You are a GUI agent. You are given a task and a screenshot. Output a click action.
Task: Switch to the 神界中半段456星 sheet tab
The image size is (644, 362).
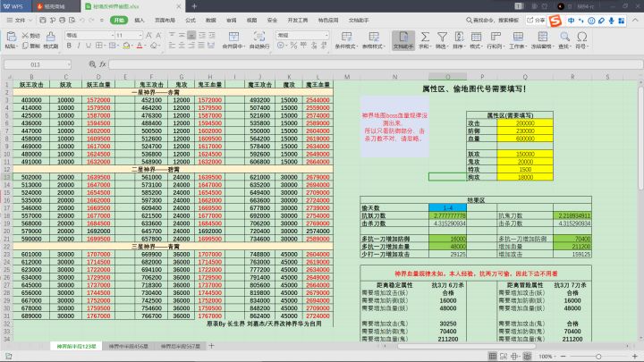tap(128, 347)
